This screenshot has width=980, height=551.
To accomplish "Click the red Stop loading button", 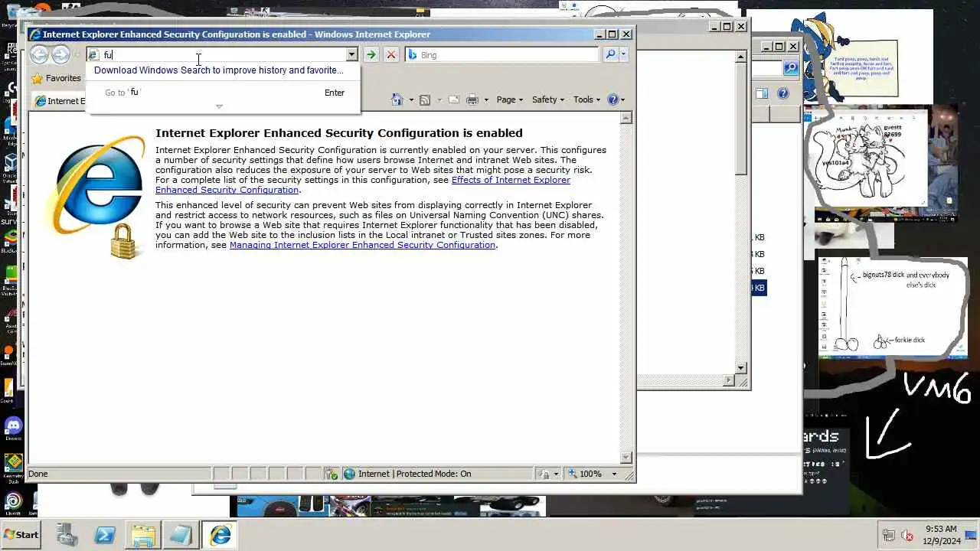I will pos(390,54).
